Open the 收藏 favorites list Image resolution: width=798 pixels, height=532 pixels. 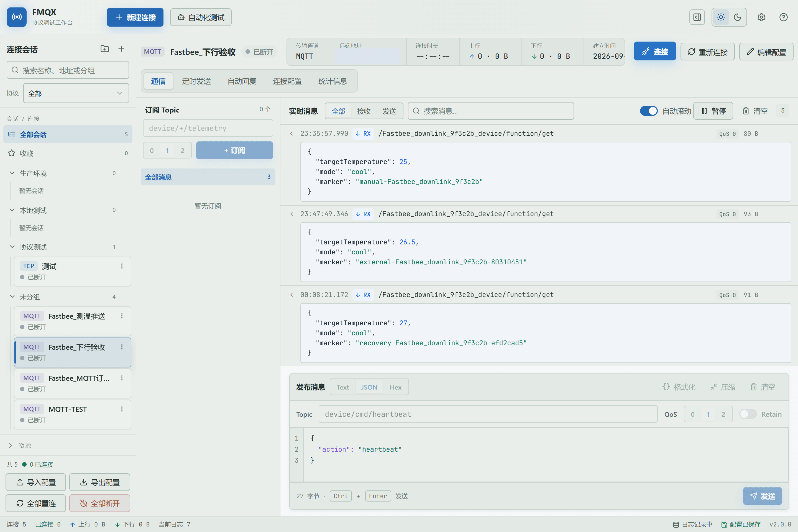click(x=68, y=153)
